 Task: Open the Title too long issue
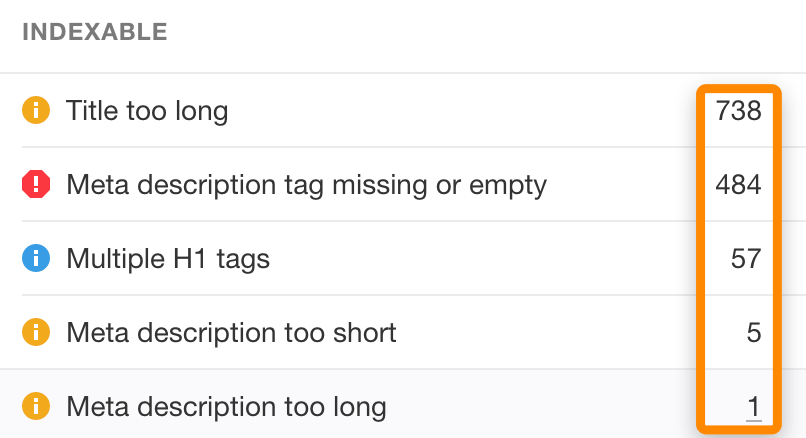coord(147,111)
